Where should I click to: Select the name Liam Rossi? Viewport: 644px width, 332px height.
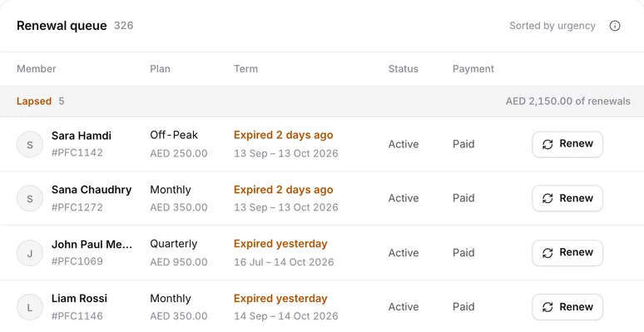tap(79, 299)
